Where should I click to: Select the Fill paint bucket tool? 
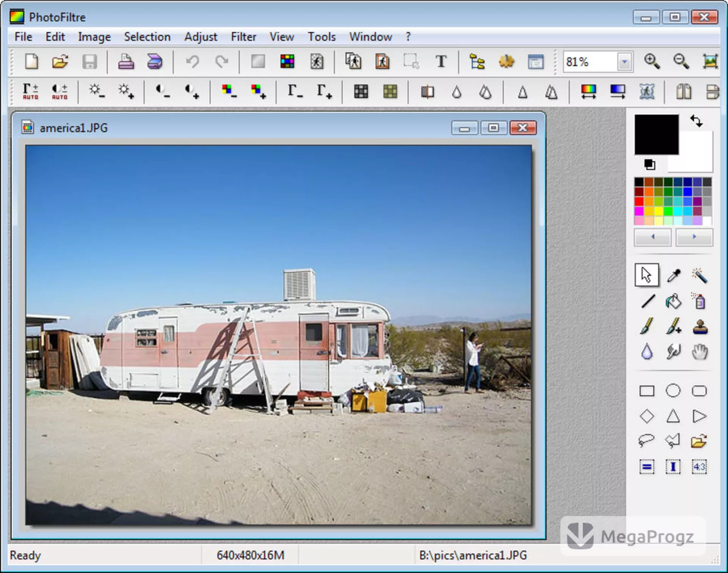click(673, 301)
